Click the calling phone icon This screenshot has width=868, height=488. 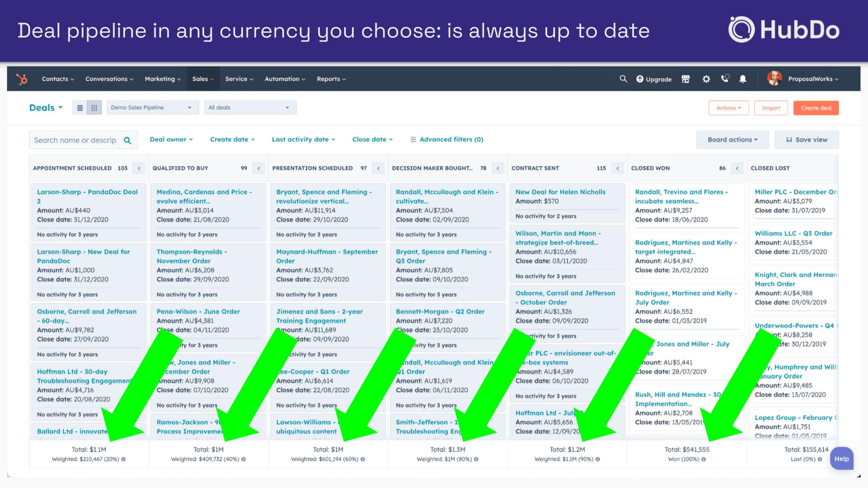click(x=724, y=79)
